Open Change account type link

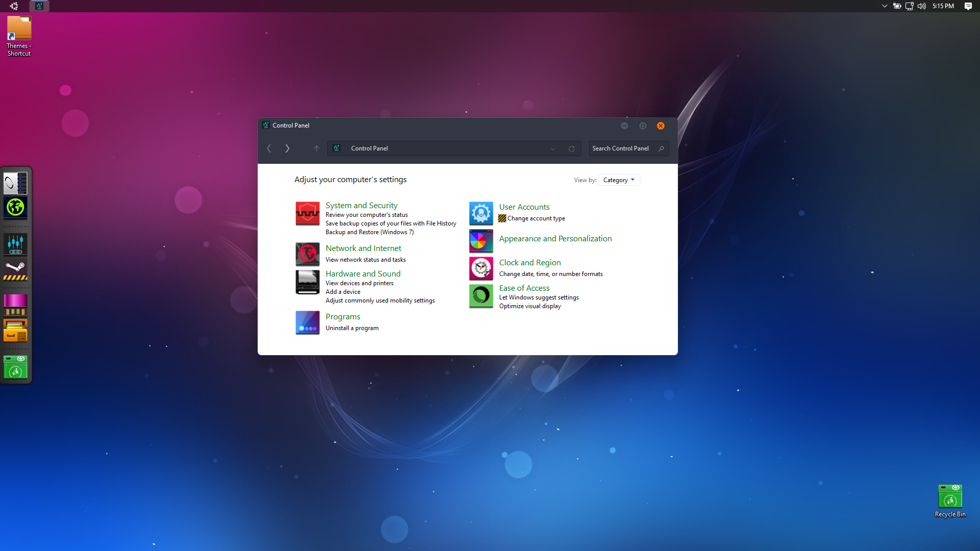536,218
